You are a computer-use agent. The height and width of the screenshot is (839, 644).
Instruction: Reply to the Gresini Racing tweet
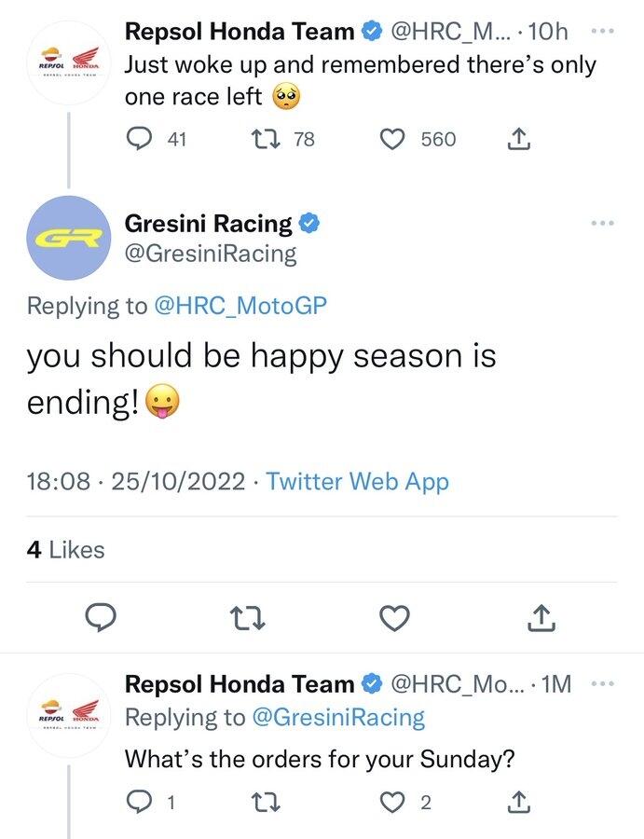[x=101, y=617]
